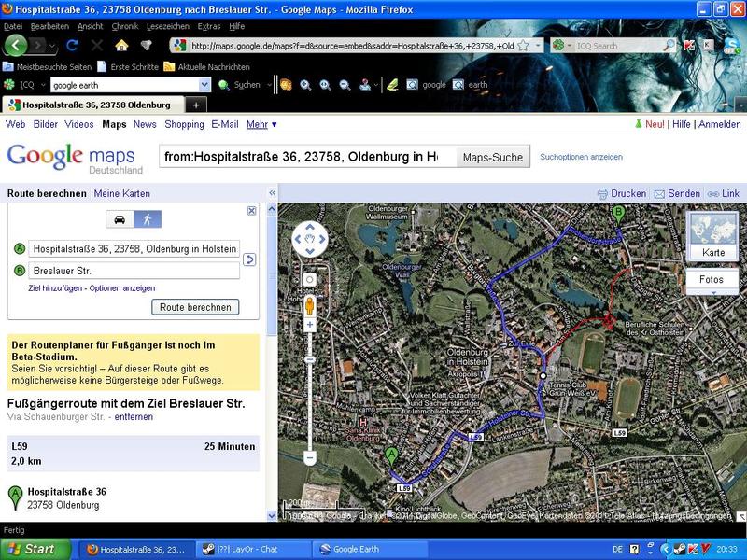Click the green Suchen magnifier in ICQ toolbar
This screenshot has height=560, width=747.
[x=223, y=85]
